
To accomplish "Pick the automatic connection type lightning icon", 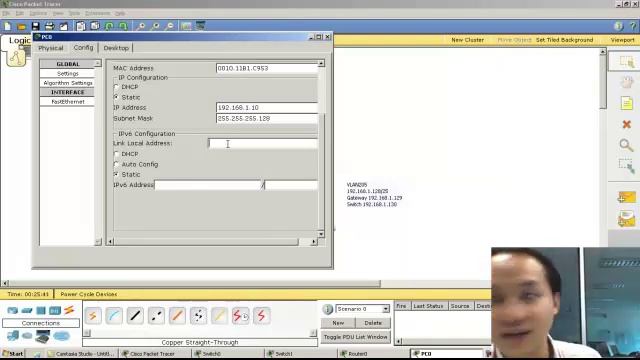I will [x=93, y=316].
